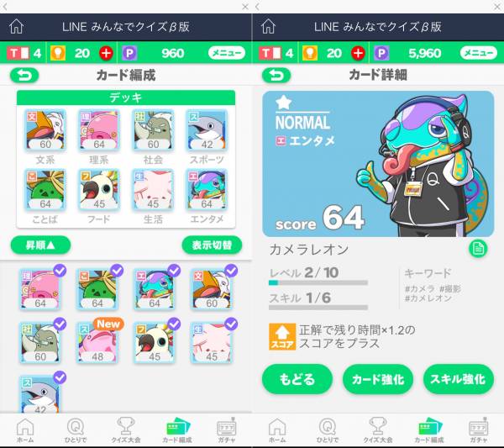The image size is (504, 448).
Task: Go back using green arrow on カード編成
Action: click(x=24, y=76)
